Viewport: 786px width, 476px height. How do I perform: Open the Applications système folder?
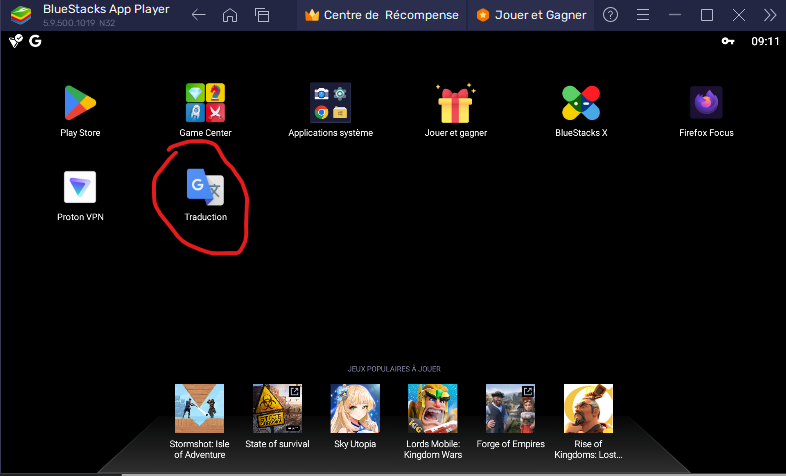coord(330,103)
